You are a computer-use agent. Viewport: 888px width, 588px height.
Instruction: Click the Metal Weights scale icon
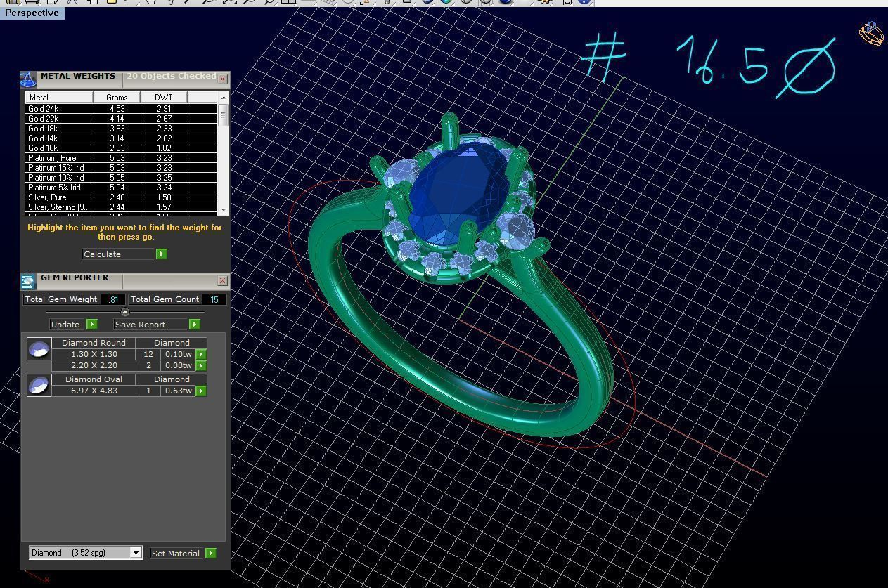pyautogui.click(x=27, y=79)
